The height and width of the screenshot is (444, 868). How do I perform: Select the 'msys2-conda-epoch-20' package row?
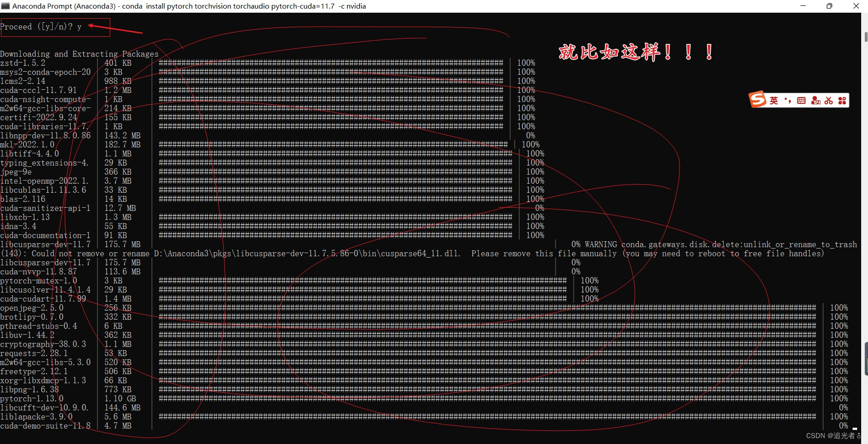pyautogui.click(x=45, y=72)
